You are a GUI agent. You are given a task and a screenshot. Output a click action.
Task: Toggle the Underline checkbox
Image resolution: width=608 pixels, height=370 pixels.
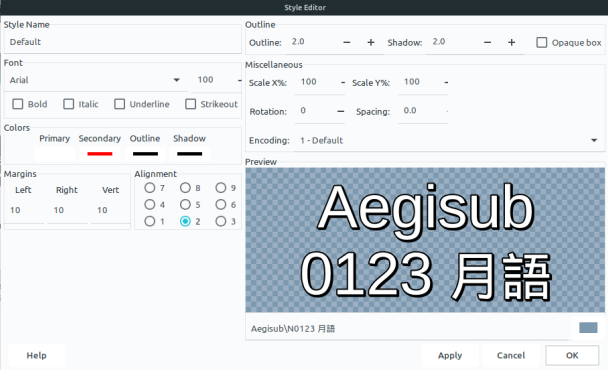point(119,104)
